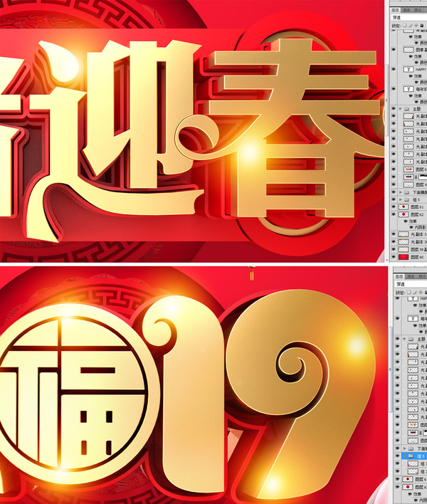Viewport: 427px width, 504px height.
Task: Toggle 效果 eye under HAPPY layer, upper panel
Action: coord(411,76)
